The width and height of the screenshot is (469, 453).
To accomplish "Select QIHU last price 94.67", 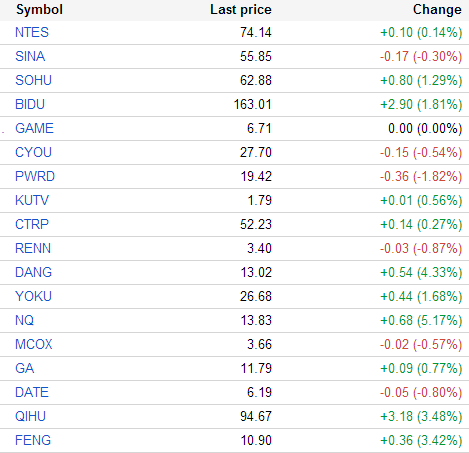I will click(256, 416).
